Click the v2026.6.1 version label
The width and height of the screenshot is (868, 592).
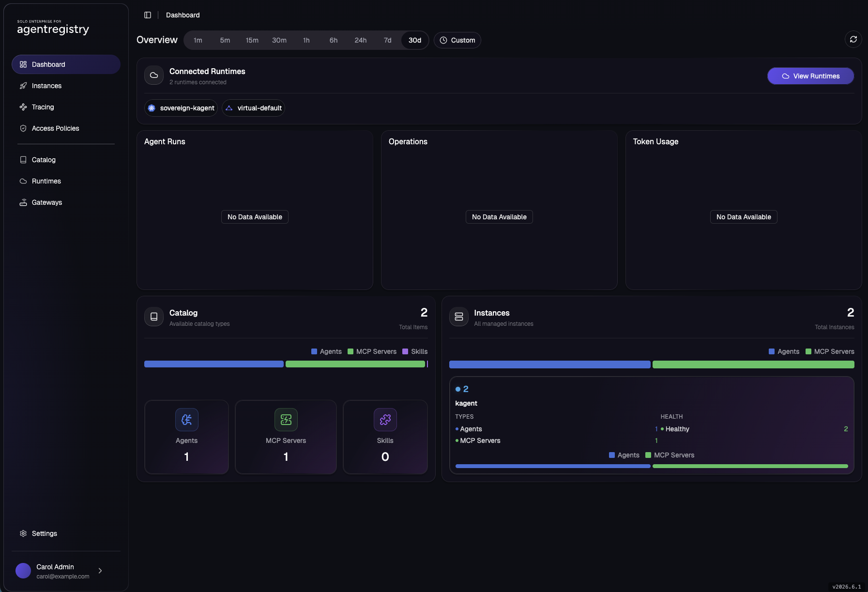(847, 587)
